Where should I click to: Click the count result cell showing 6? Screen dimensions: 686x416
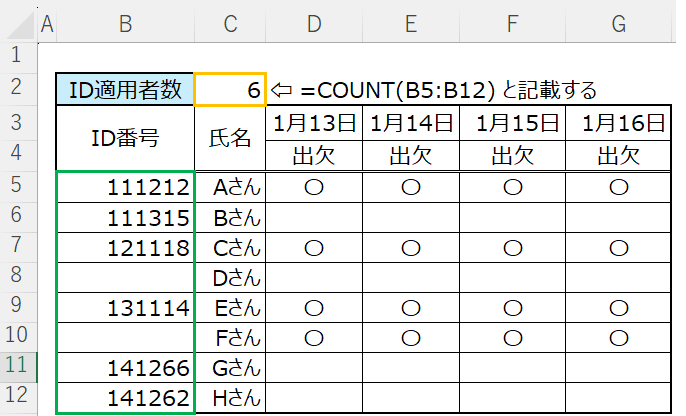pyautogui.click(x=230, y=90)
